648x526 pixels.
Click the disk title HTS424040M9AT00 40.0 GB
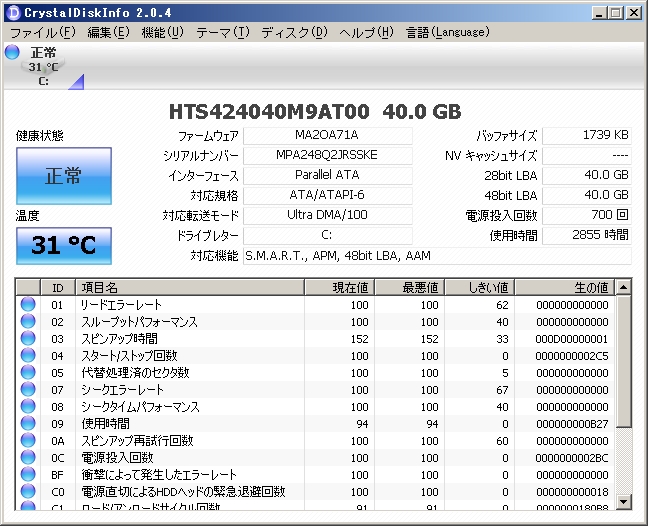pyautogui.click(x=315, y=112)
